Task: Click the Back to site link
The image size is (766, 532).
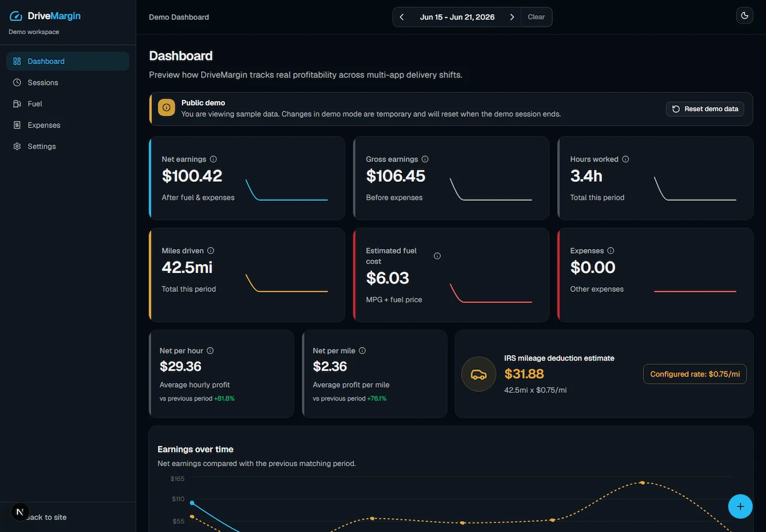Action: click(47, 517)
